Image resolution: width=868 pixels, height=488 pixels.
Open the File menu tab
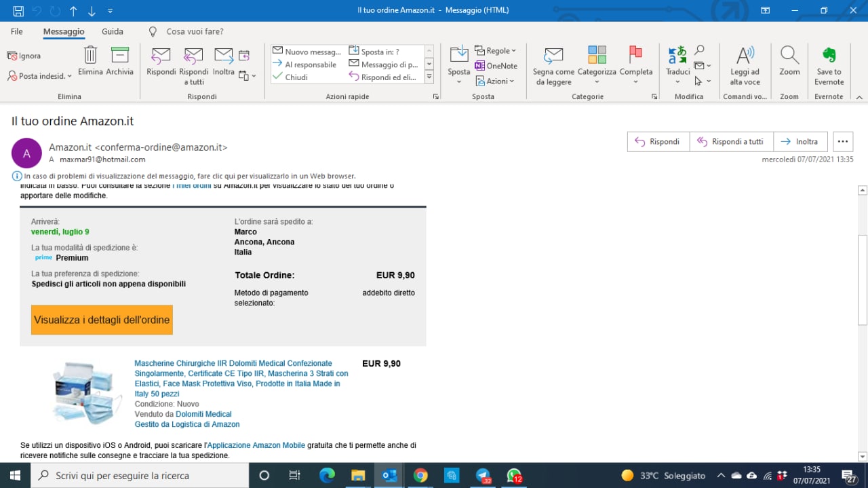17,31
